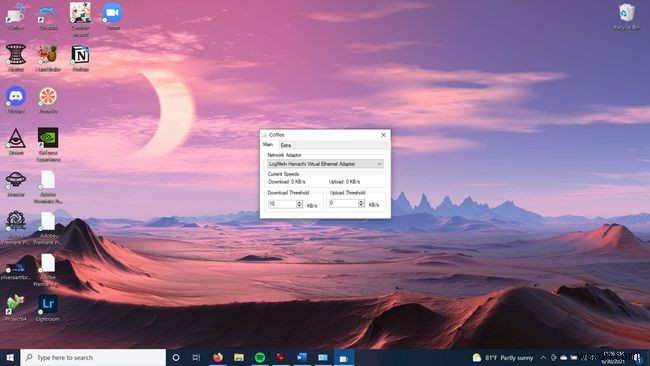Click the Upload Threshold value field
The height and width of the screenshot is (366, 650).
(x=343, y=203)
